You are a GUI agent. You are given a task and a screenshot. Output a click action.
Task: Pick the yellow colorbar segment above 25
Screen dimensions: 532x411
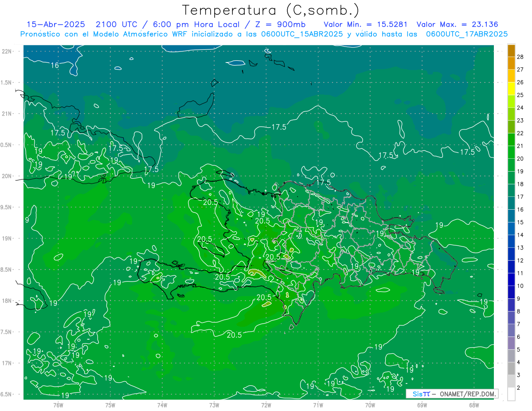point(511,89)
